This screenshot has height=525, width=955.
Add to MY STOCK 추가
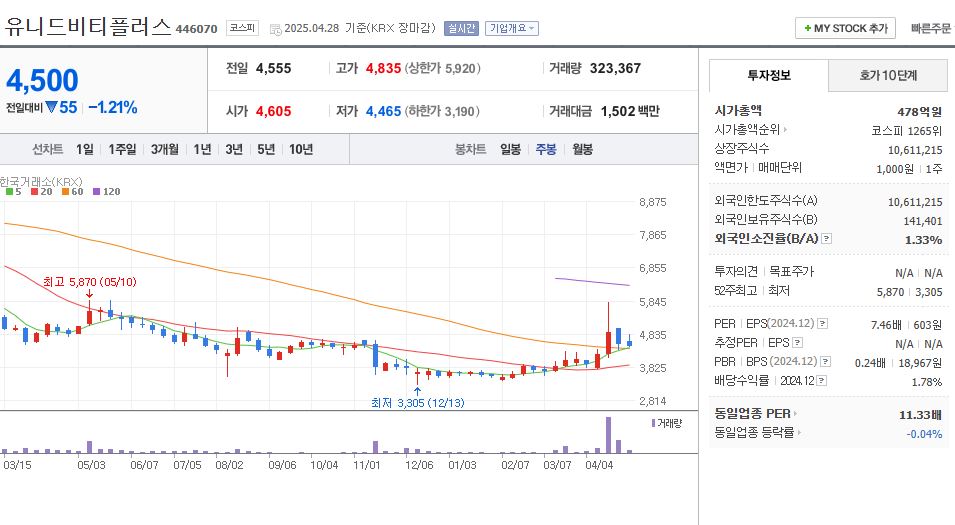(x=845, y=28)
